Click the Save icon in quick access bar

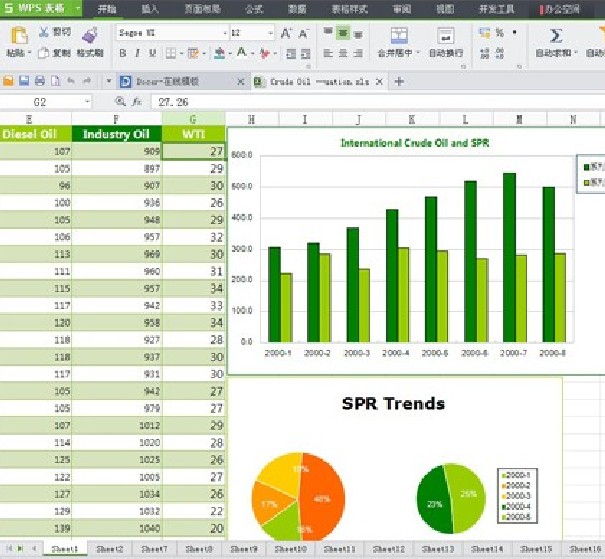(x=24, y=81)
